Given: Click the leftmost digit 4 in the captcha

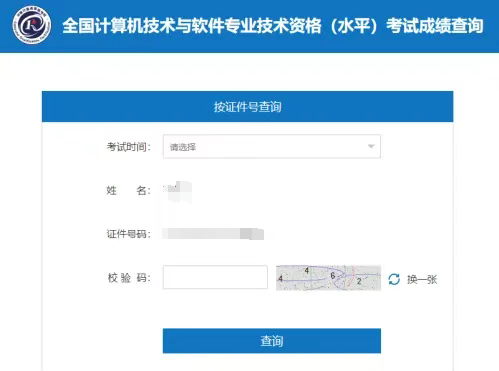Looking at the screenshot, I should click(x=280, y=279).
